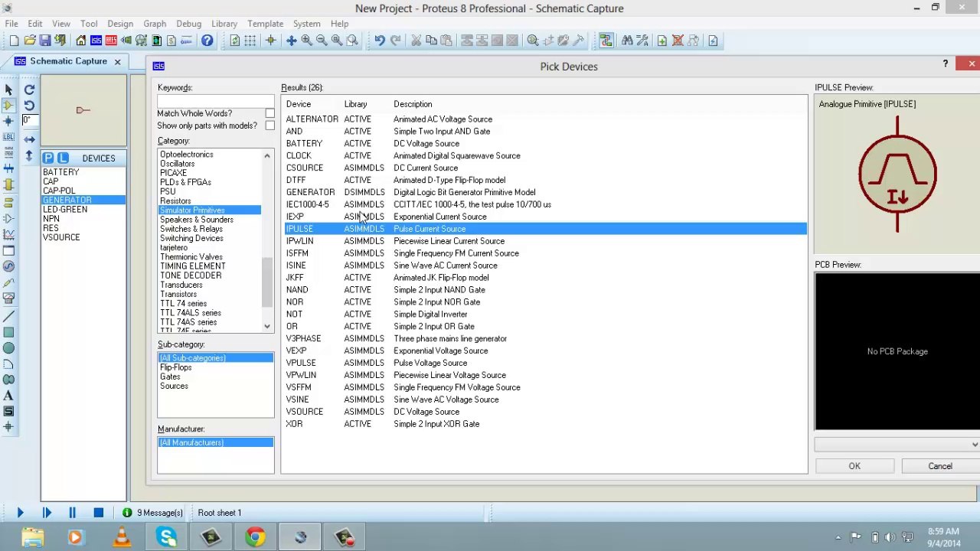
Task: Open Google Chrome from the taskbar
Action: 255,537
